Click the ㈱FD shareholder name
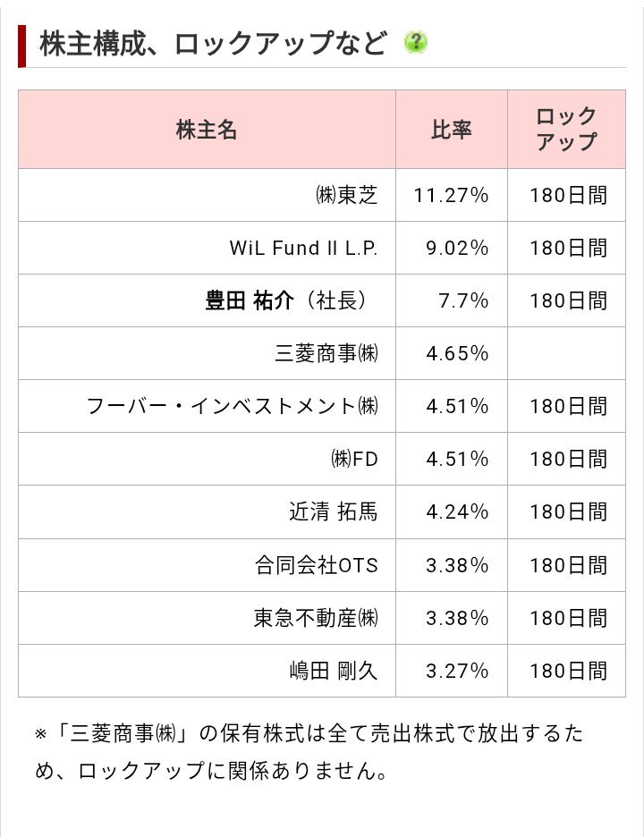This screenshot has height=837, width=644. point(354,459)
